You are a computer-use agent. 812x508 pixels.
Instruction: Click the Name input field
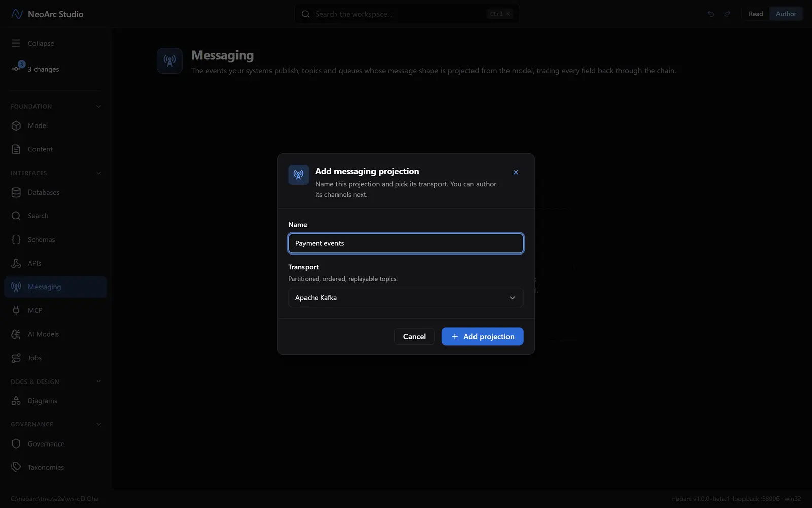point(405,243)
